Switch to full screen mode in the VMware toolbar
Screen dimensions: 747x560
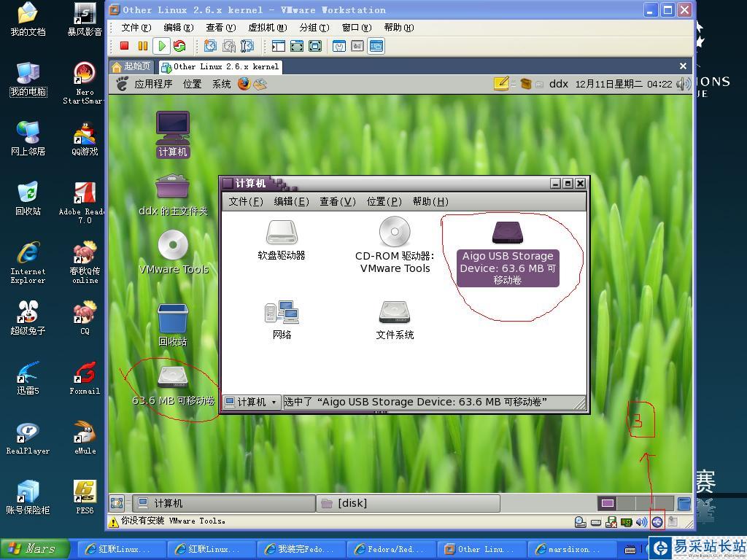[315, 46]
